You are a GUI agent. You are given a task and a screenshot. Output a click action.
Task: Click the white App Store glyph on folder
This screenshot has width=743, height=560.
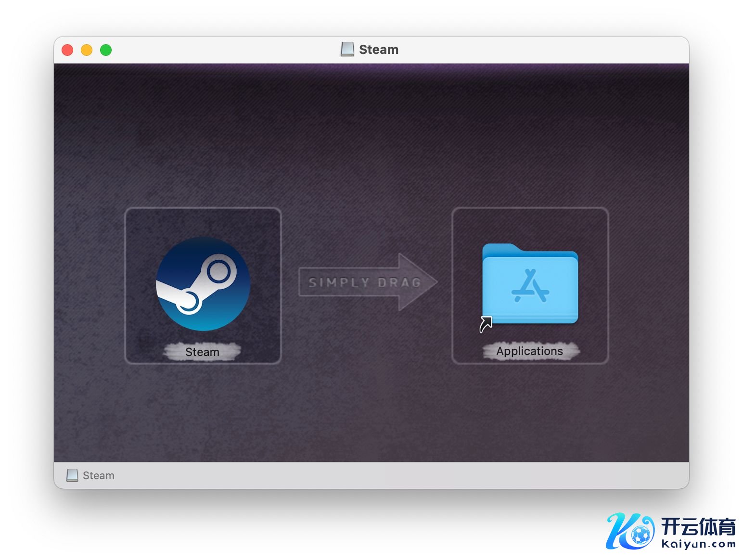coord(530,286)
